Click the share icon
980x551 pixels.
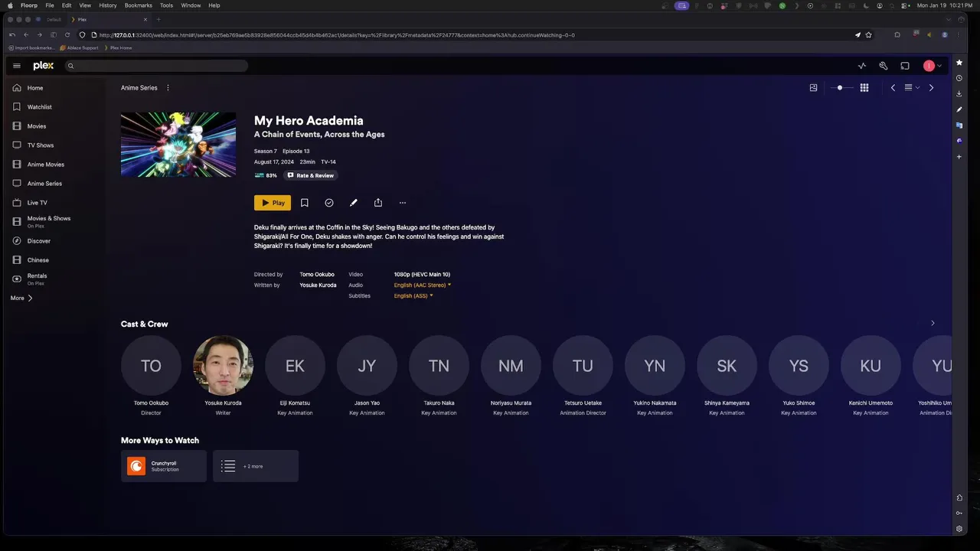378,203
